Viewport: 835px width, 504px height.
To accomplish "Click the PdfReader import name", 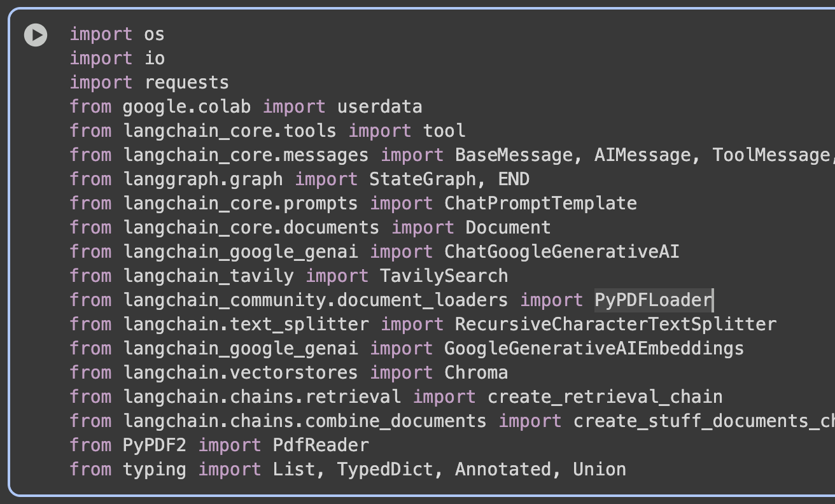I will click(321, 445).
